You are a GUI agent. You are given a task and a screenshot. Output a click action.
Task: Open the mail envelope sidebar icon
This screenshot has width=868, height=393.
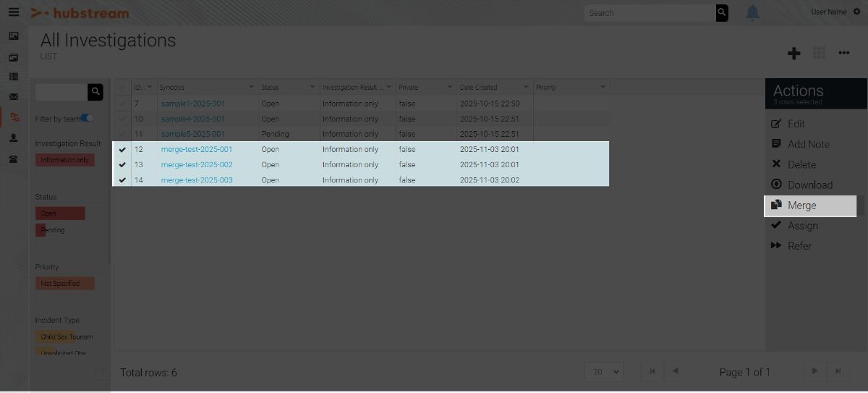tap(14, 96)
